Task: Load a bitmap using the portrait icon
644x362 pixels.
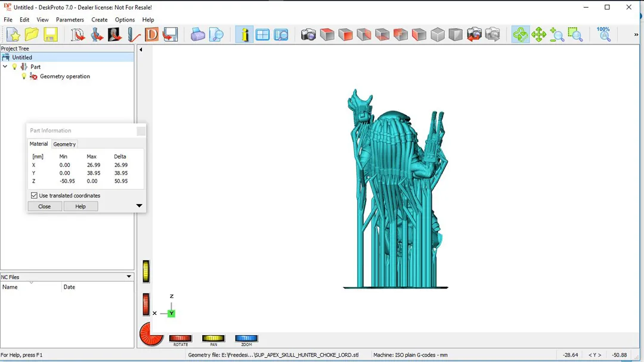Action: pyautogui.click(x=114, y=35)
